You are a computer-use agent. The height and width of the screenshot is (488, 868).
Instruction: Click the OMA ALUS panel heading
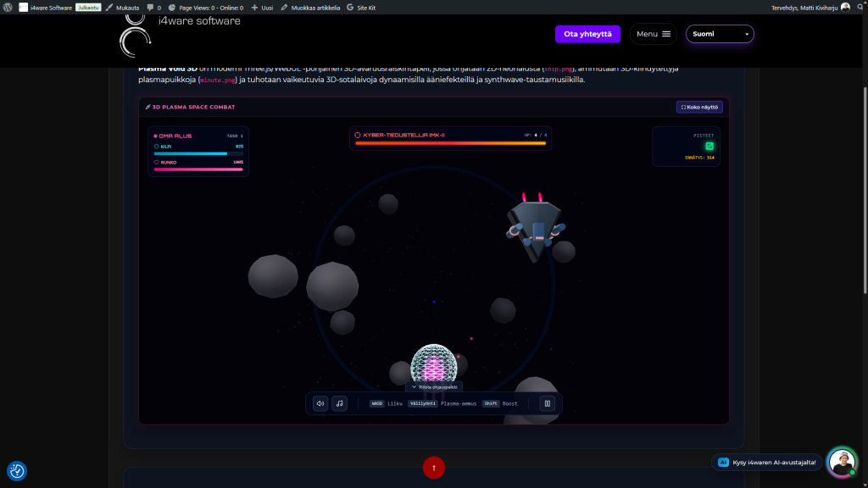(175, 136)
